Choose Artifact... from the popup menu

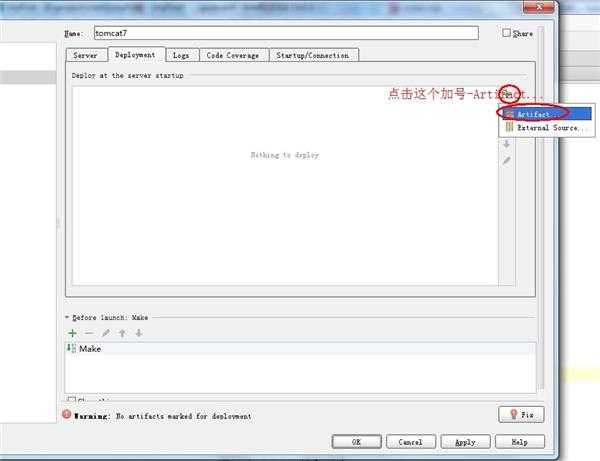[x=547, y=114]
